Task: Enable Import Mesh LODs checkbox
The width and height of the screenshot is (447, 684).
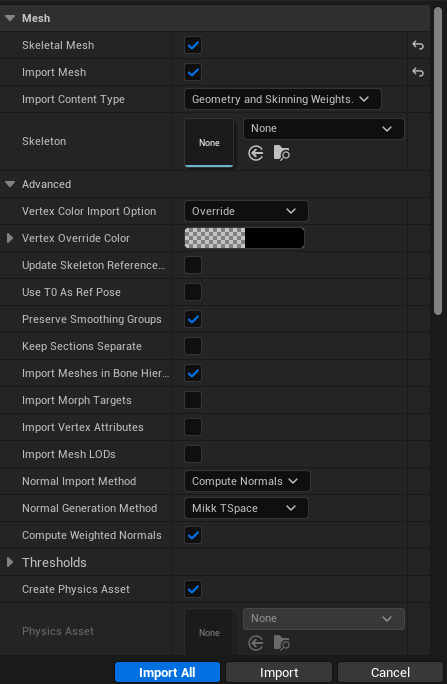Action: [193, 455]
